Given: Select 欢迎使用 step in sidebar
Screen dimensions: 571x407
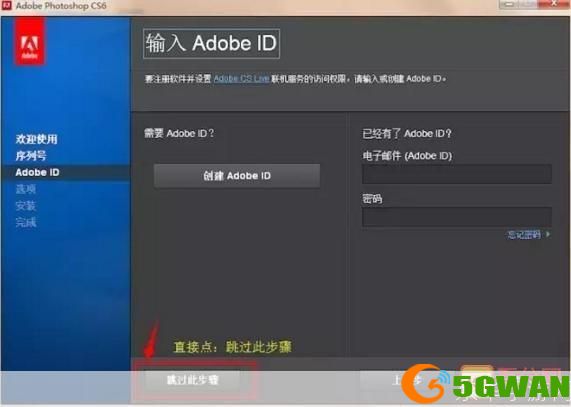Looking at the screenshot, I should point(36,139).
